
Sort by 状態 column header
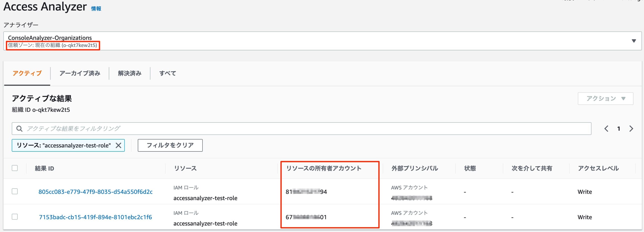click(470, 168)
